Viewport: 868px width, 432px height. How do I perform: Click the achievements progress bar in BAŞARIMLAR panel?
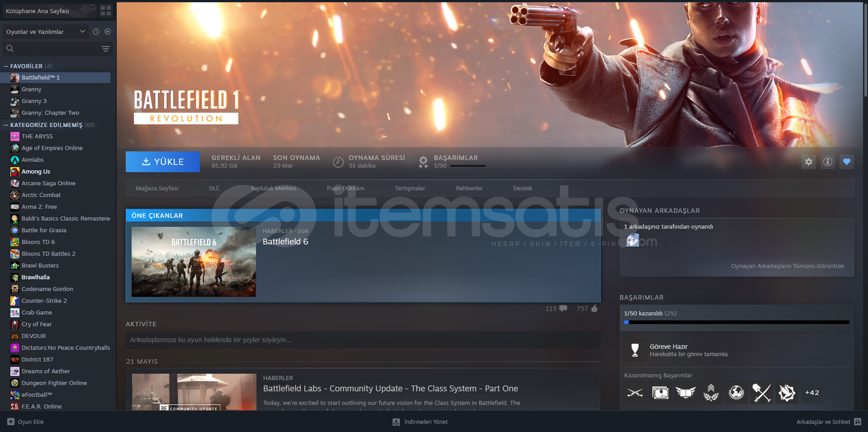[737, 322]
